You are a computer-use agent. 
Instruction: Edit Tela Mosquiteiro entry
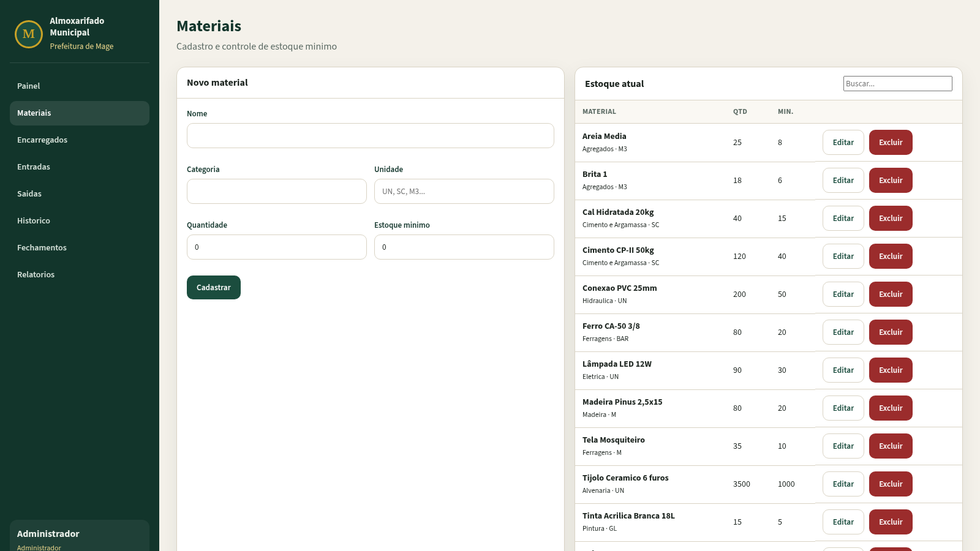pos(843,446)
